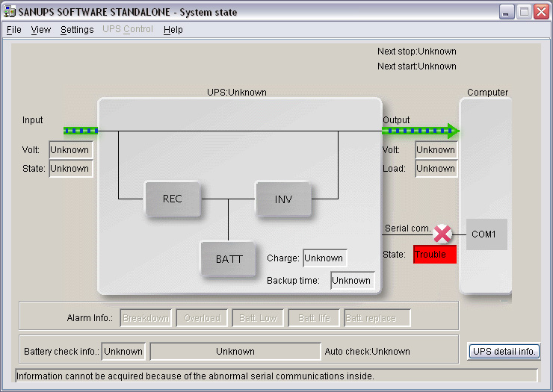Click the Input State value field

pos(71,169)
